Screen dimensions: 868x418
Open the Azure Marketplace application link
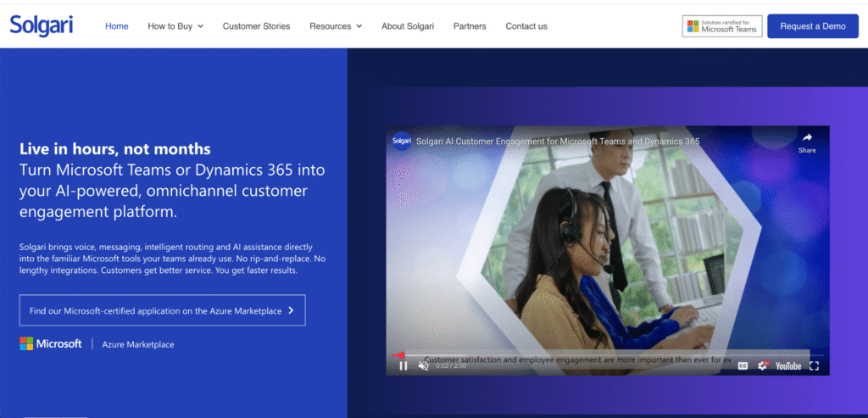pos(162,310)
